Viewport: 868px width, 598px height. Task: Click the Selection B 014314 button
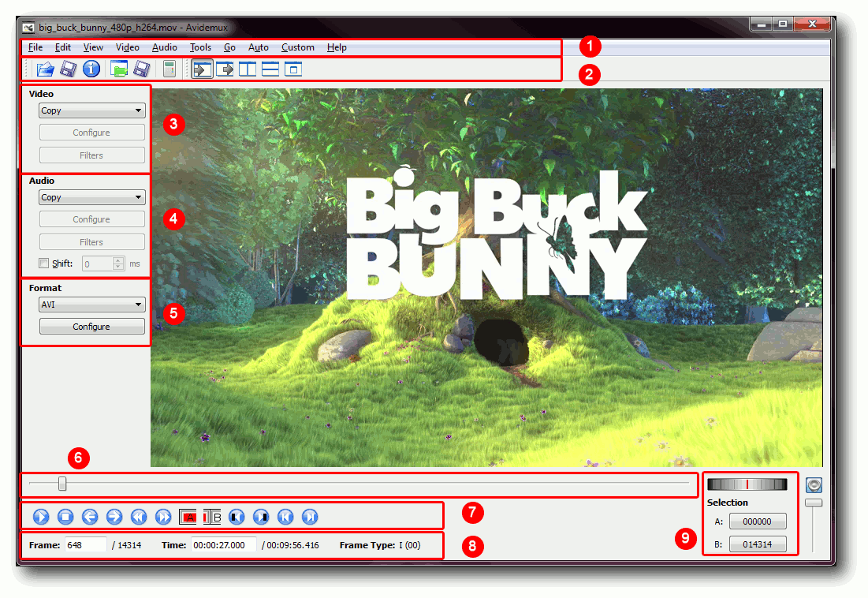coord(757,544)
